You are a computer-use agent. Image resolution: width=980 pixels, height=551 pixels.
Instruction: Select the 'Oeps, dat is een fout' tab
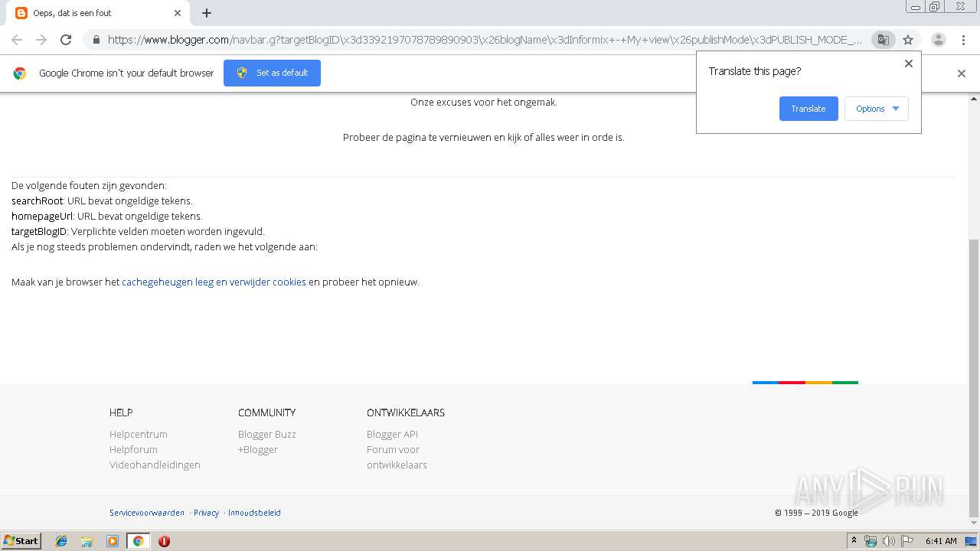pos(98,13)
